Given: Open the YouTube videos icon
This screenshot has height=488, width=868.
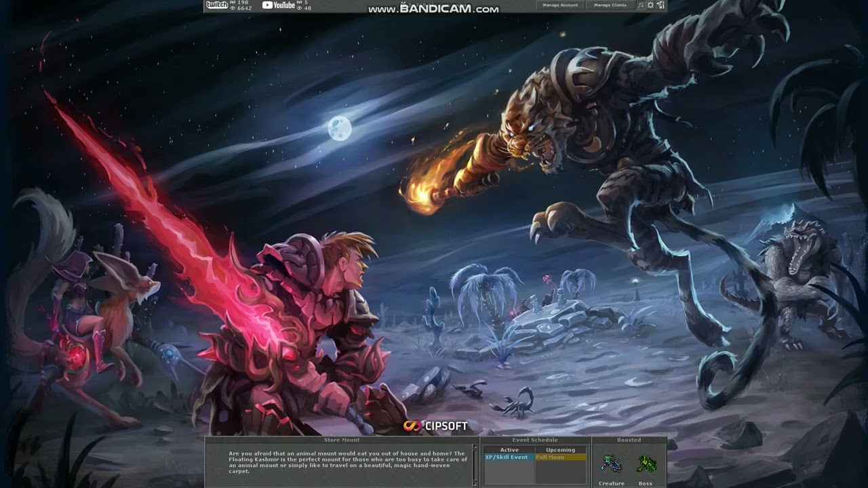Looking at the screenshot, I should coord(278,5).
